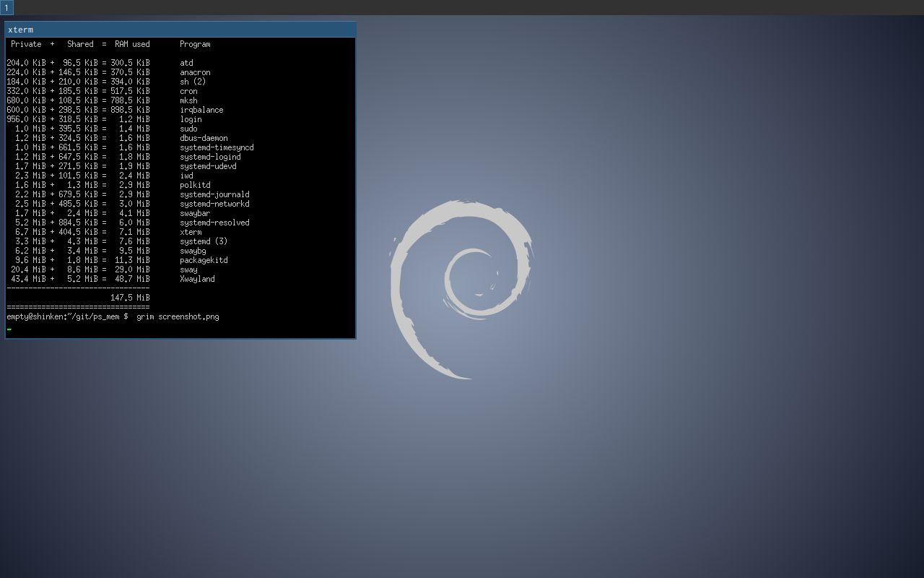The height and width of the screenshot is (578, 924).
Task: Click the 'anacron' program name
Action: [x=195, y=72]
